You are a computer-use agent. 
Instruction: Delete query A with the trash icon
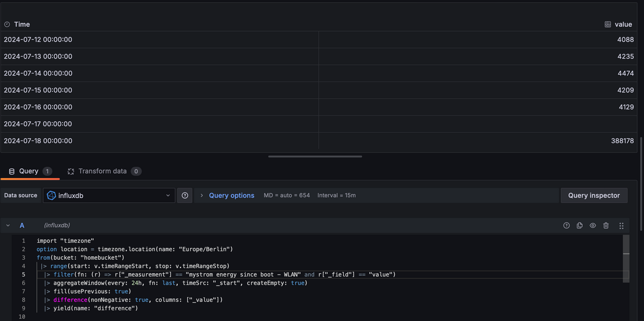point(606,226)
